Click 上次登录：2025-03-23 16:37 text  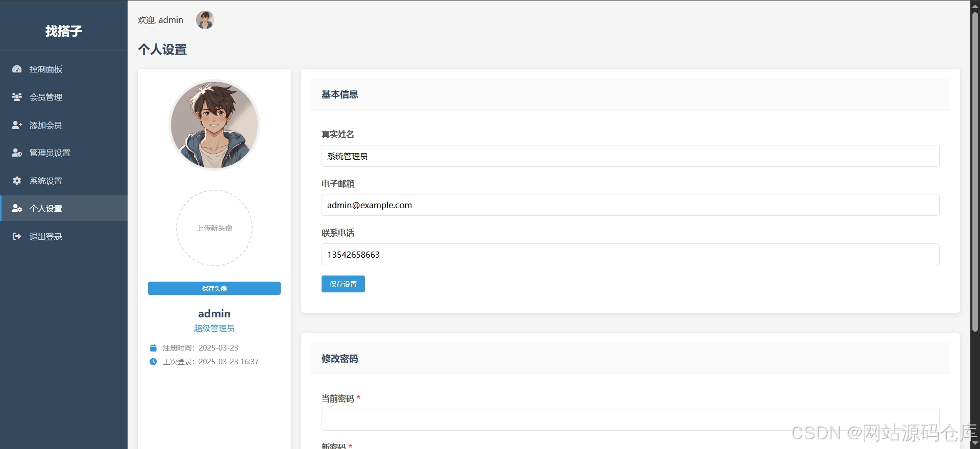[211, 362]
